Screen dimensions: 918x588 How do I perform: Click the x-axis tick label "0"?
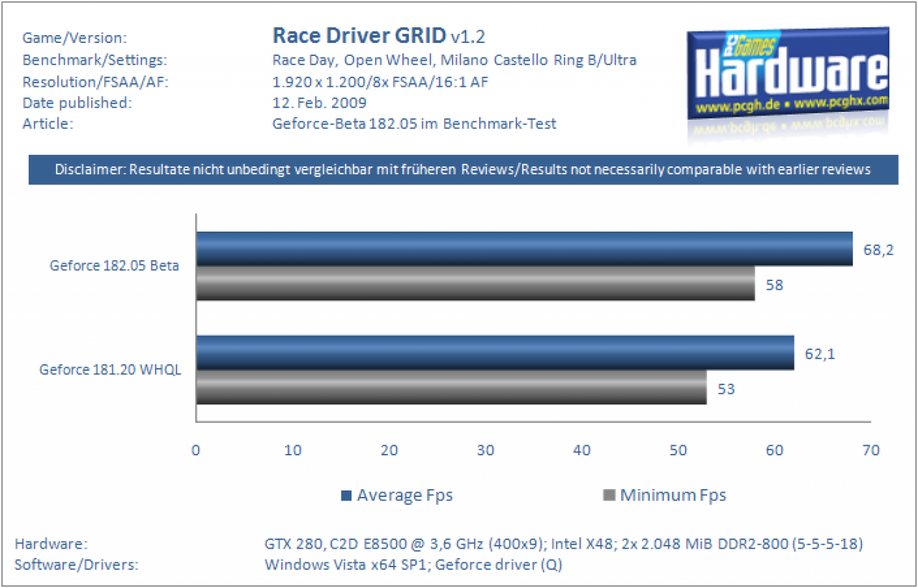[x=195, y=450]
